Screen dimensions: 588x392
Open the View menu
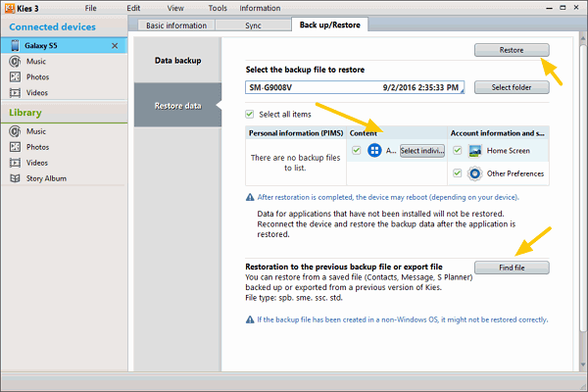(x=175, y=8)
